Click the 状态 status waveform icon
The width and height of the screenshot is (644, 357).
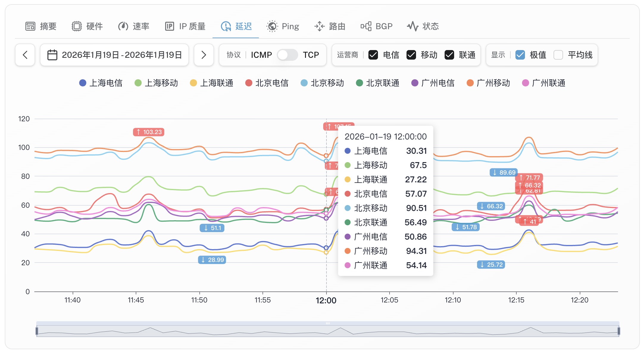pyautogui.click(x=412, y=26)
